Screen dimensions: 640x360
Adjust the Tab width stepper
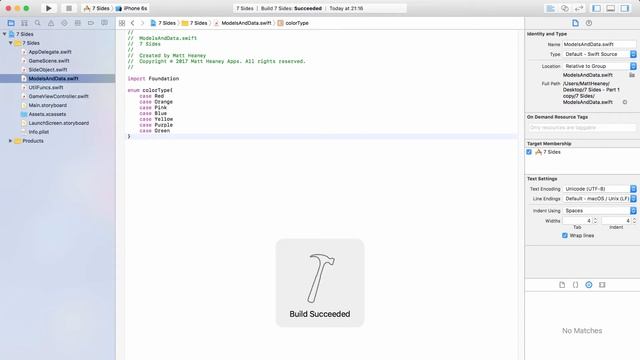(x=595, y=221)
